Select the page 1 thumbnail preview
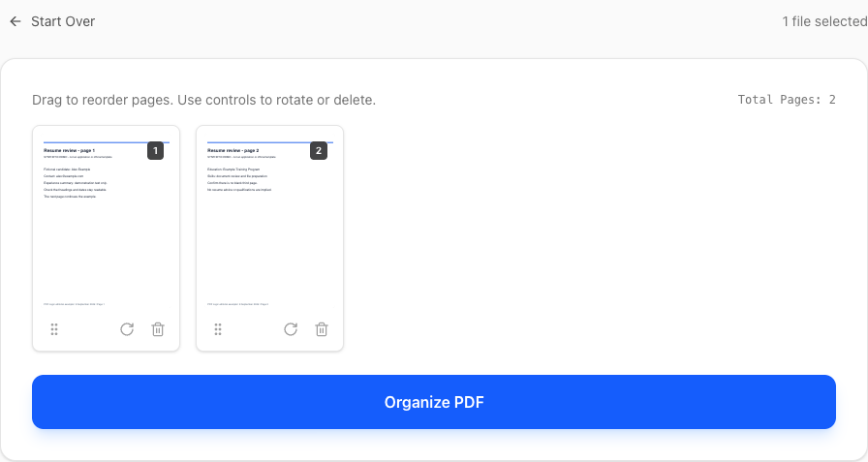The width and height of the screenshot is (868, 462). point(107,224)
